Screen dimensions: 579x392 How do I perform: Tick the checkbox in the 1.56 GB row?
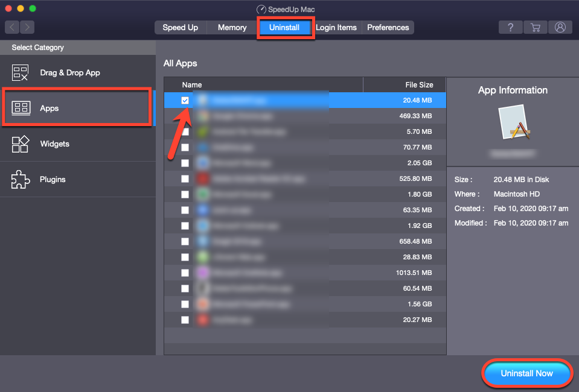click(x=185, y=304)
